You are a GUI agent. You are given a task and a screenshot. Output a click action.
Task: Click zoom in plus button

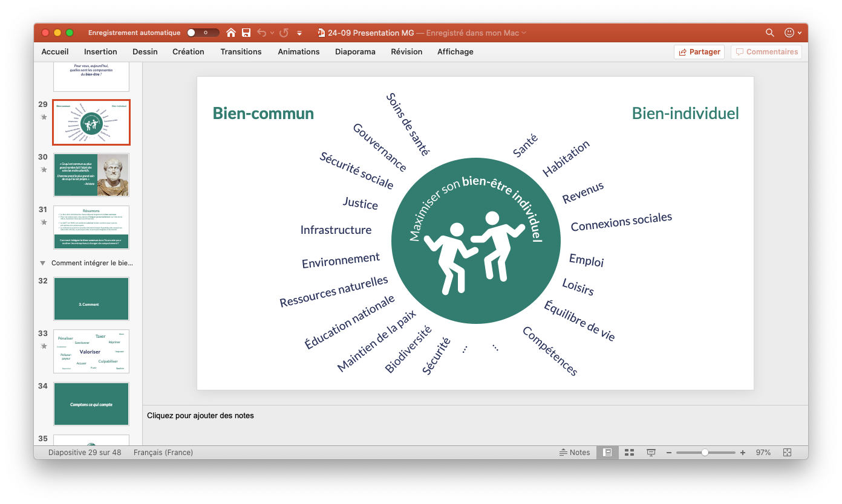pos(743,453)
